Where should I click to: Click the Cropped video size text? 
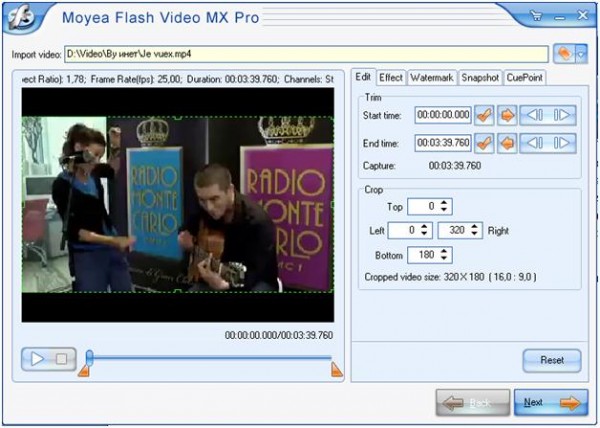tap(450, 277)
